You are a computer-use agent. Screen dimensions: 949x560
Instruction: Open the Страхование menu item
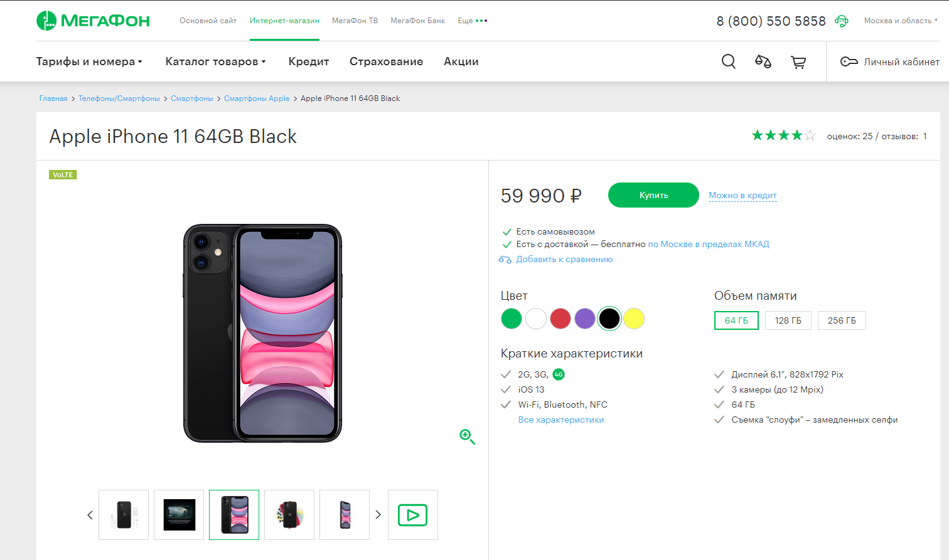click(386, 61)
